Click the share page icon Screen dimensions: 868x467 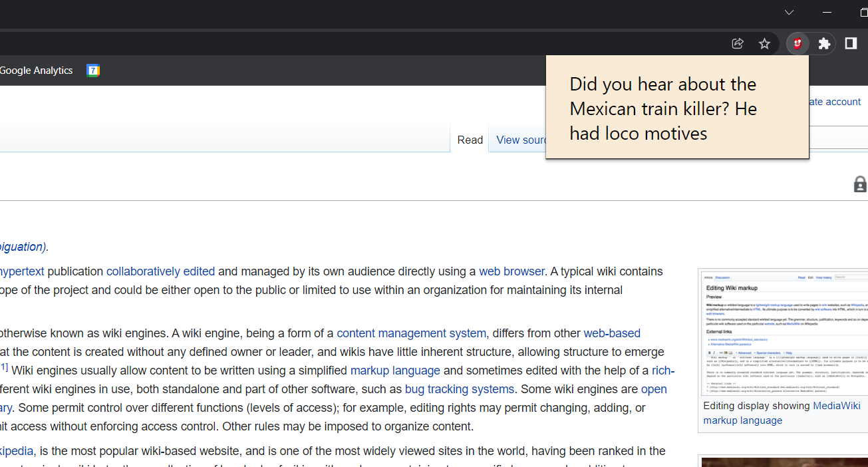tap(737, 43)
